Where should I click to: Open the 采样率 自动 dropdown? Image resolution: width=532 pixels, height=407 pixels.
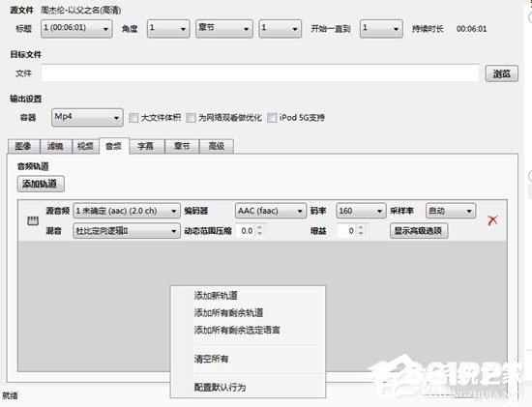coord(451,211)
